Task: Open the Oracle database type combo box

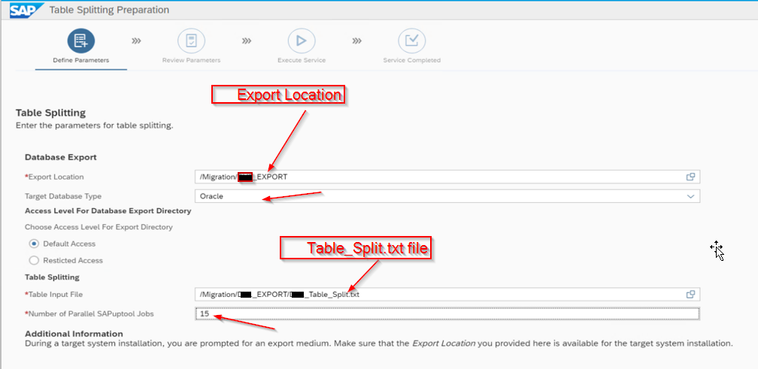Action: coord(447,196)
